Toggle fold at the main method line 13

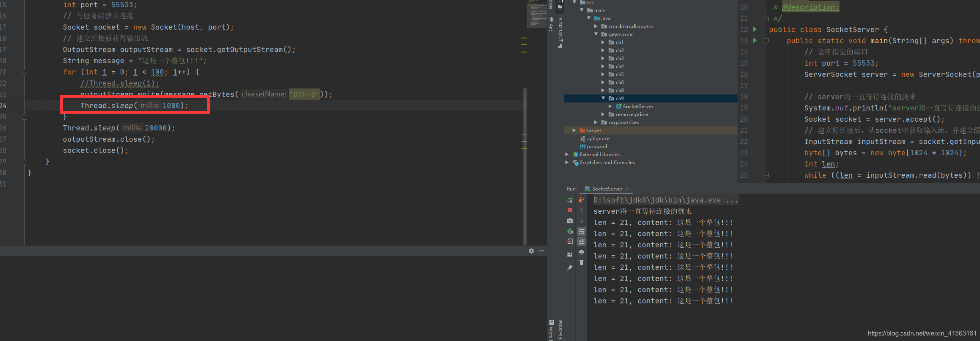point(766,40)
